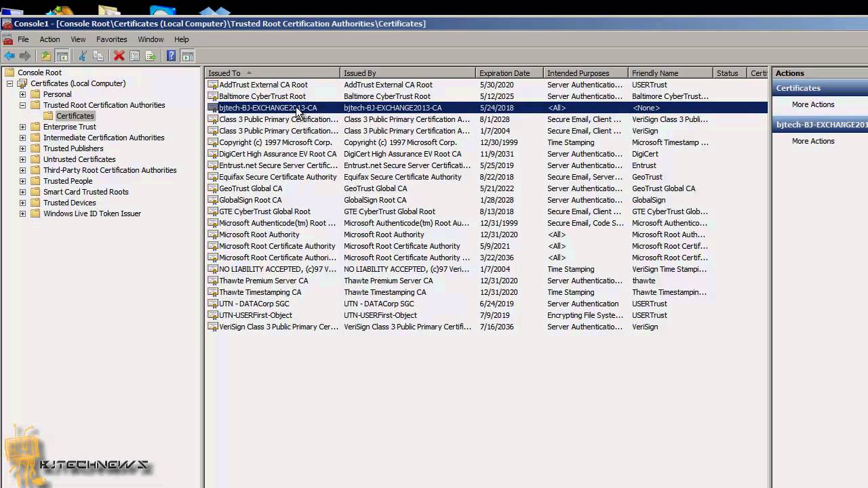Image resolution: width=868 pixels, height=488 pixels.
Task: Toggle Show/Hide Action Pane toolbar icon
Action: [187, 56]
